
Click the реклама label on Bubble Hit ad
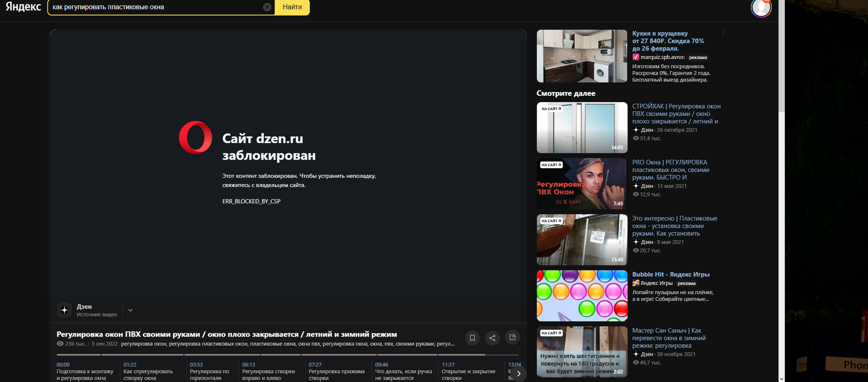(686, 283)
